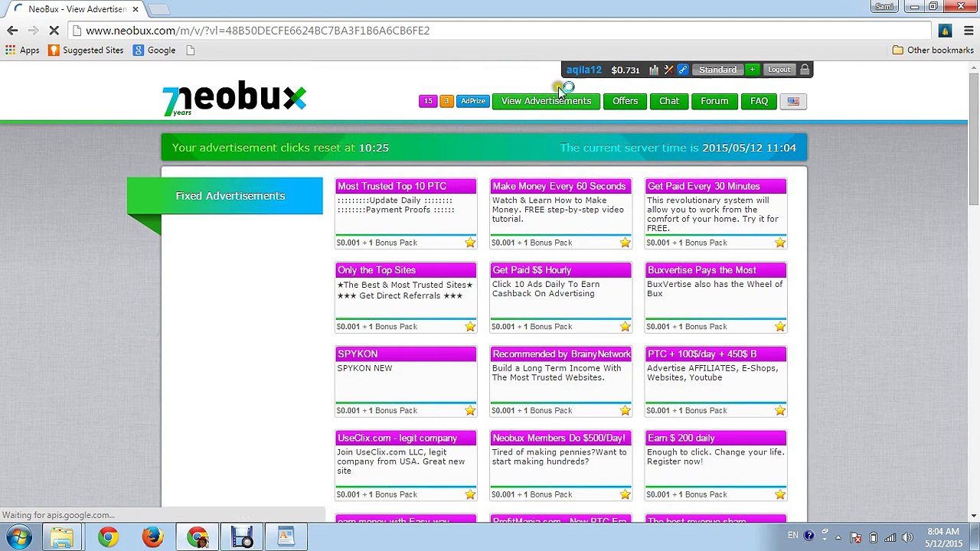Click the Logout button
Viewport: 980px width, 551px height.
click(779, 70)
